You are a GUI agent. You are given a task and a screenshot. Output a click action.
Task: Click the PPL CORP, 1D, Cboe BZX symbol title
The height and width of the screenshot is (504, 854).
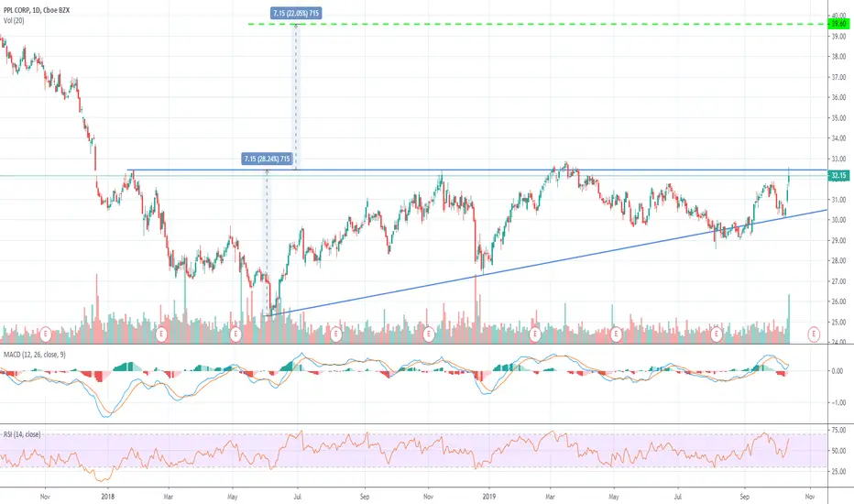pos(37,10)
